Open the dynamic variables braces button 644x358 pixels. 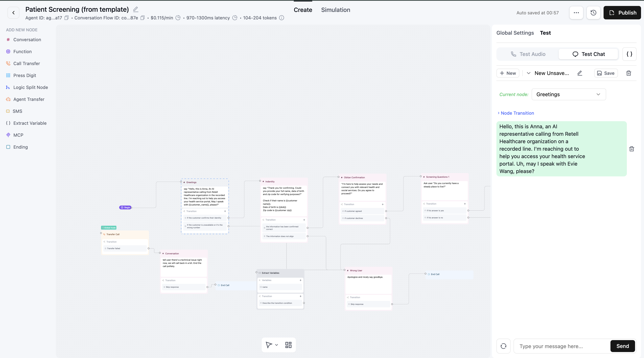pos(629,54)
